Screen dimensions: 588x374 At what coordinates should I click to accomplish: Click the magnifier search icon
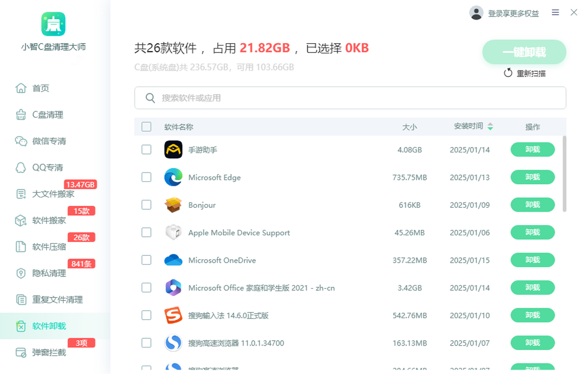(x=150, y=98)
